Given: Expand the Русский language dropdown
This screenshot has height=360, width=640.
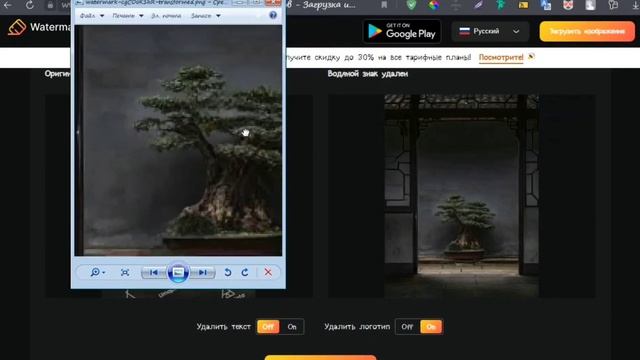Looking at the screenshot, I should point(490,31).
